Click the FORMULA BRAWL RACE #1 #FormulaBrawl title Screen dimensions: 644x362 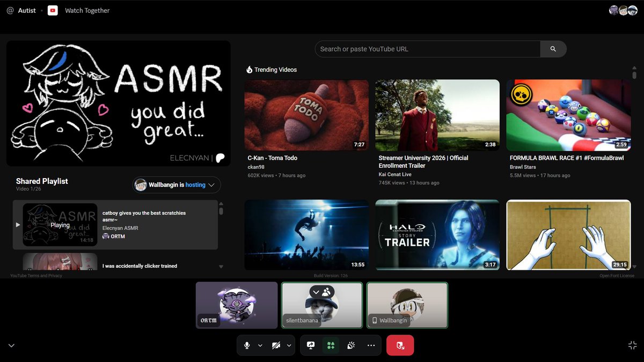(567, 158)
